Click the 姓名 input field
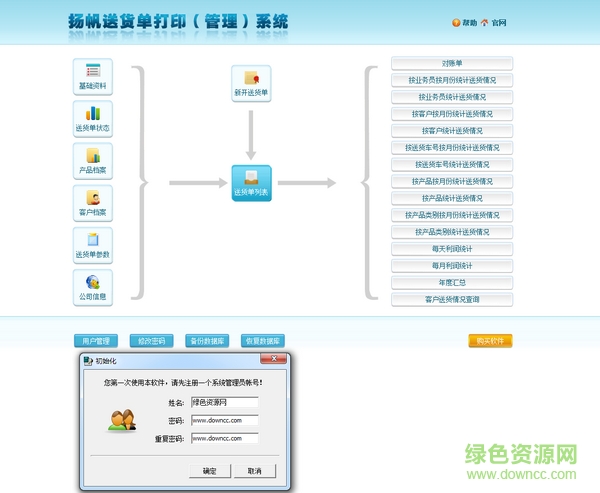Screen dimensions: 600x493 [224, 402]
